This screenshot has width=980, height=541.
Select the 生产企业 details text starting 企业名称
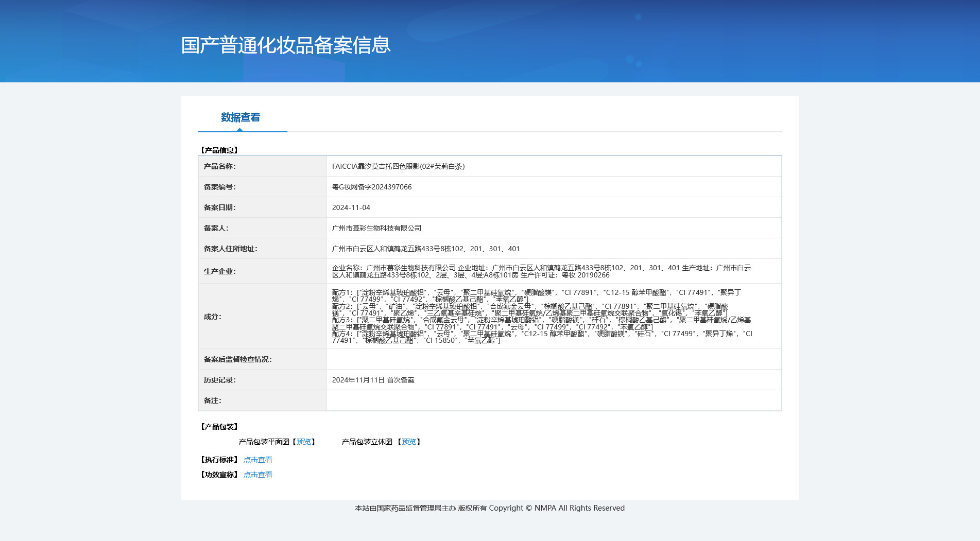[x=542, y=271]
